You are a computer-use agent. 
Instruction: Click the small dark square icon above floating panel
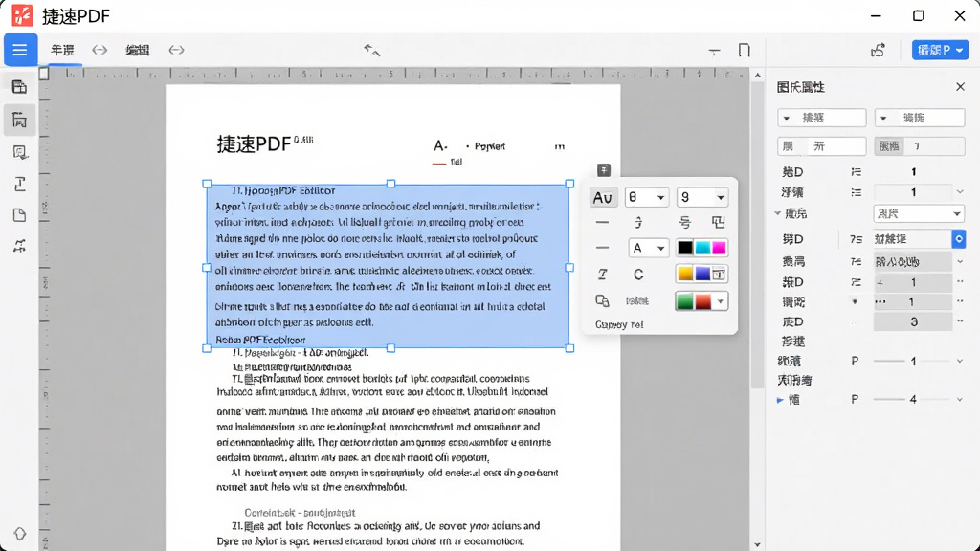[603, 170]
